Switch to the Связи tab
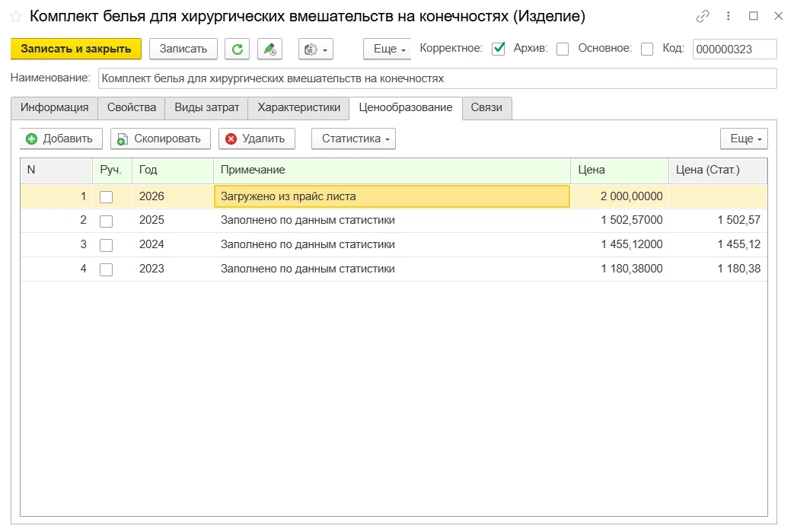This screenshot has width=794, height=532. coord(486,108)
